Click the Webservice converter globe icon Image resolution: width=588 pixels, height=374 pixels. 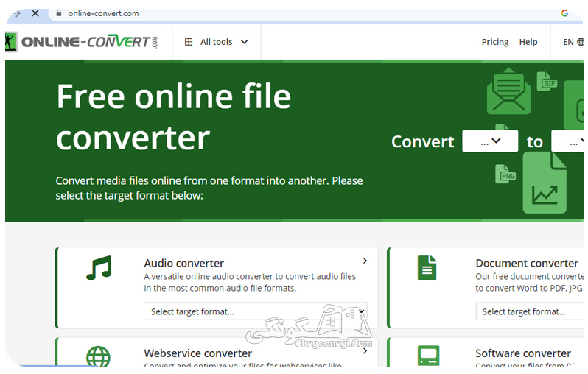point(98,356)
